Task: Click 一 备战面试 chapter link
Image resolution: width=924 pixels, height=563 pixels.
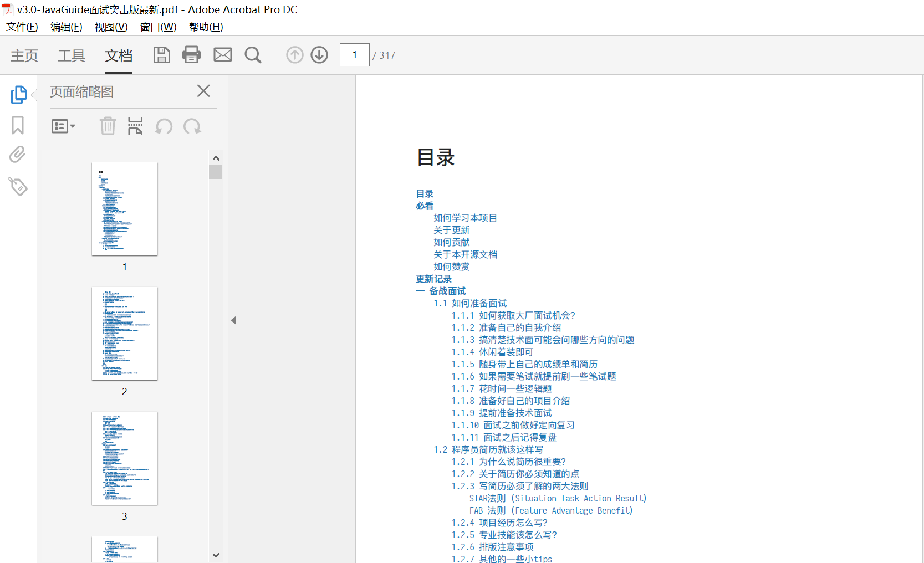Action: click(x=441, y=291)
